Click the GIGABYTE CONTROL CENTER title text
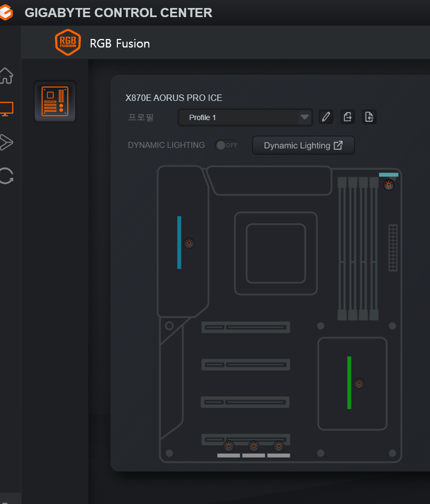The width and height of the screenshot is (430, 504). (118, 12)
